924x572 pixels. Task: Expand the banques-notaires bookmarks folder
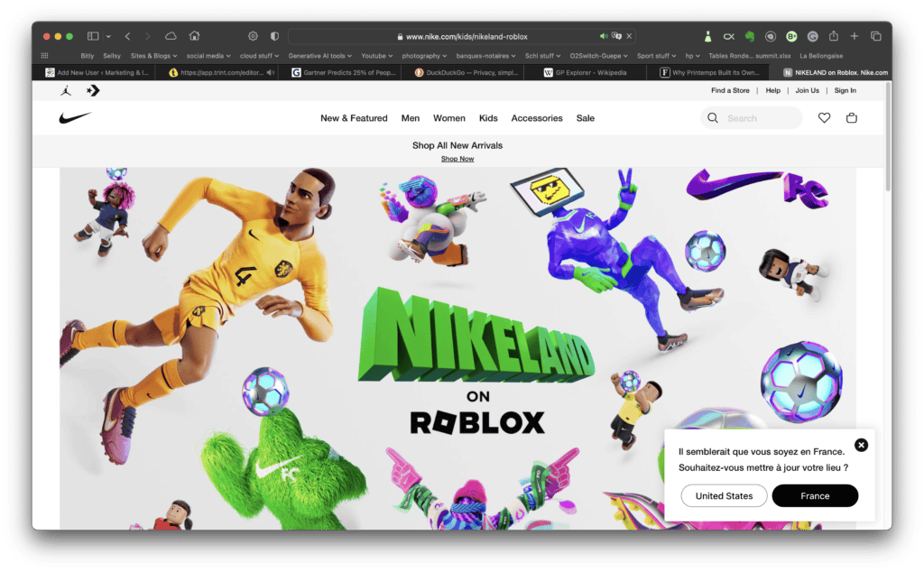pyautogui.click(x=485, y=56)
